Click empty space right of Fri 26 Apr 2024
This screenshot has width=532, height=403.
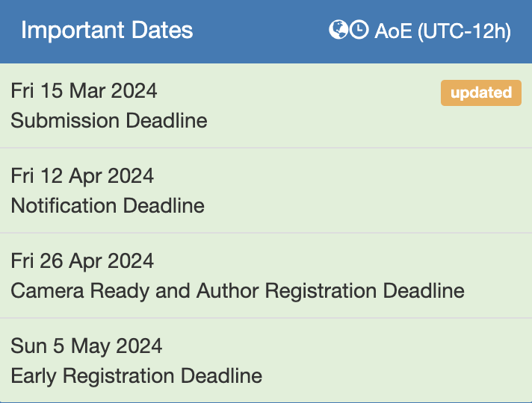click(336, 261)
